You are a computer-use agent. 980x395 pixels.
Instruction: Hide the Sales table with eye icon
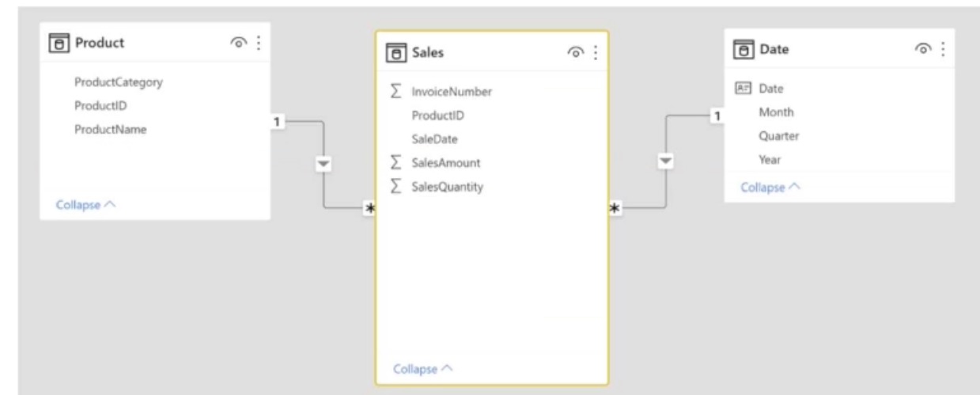[x=575, y=53]
